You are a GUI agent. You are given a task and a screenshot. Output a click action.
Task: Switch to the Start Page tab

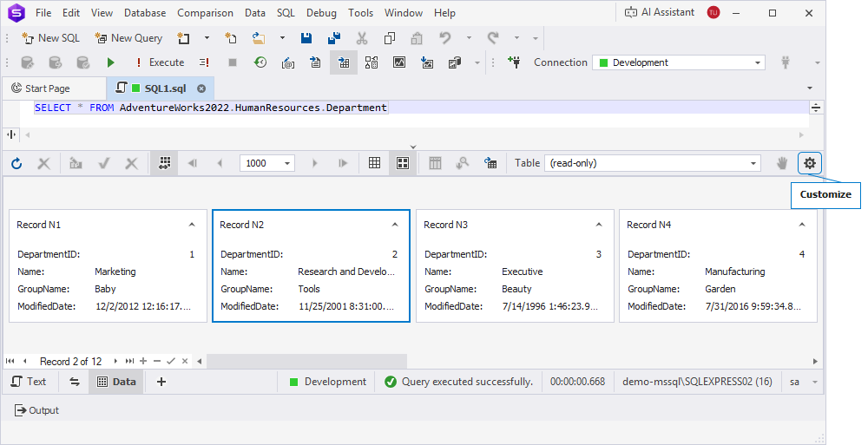[48, 88]
